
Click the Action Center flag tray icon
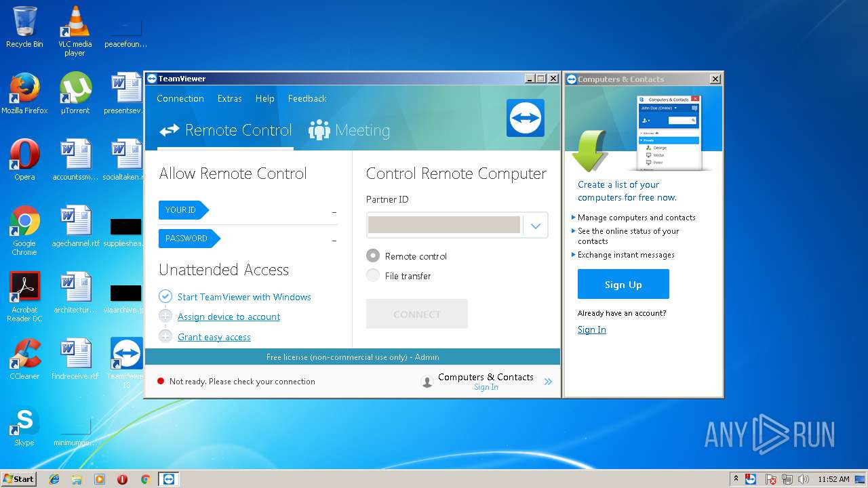pyautogui.click(x=771, y=479)
